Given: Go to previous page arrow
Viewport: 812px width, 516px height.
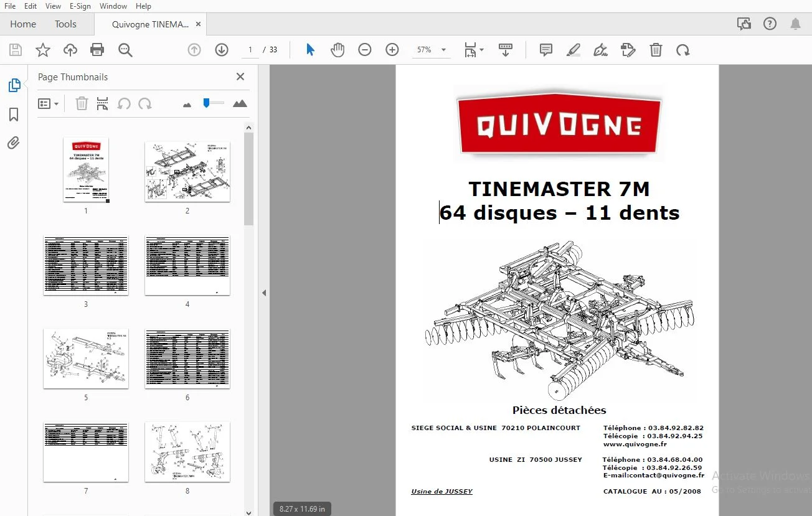Looking at the screenshot, I should [x=194, y=50].
